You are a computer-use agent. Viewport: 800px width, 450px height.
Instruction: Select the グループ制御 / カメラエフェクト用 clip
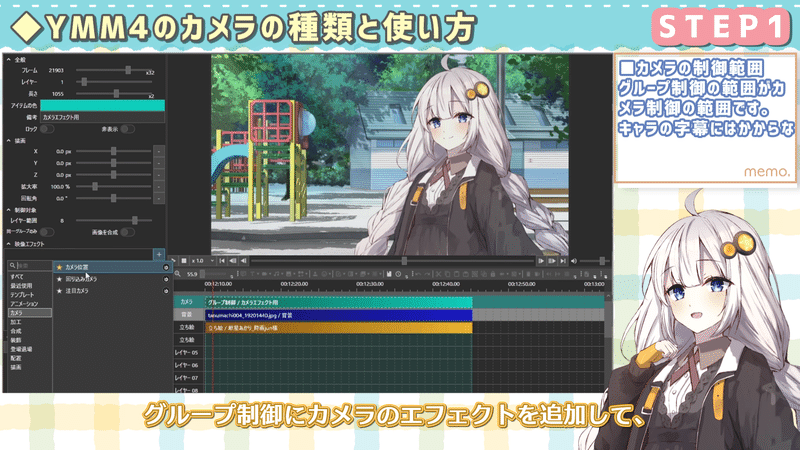(x=338, y=302)
